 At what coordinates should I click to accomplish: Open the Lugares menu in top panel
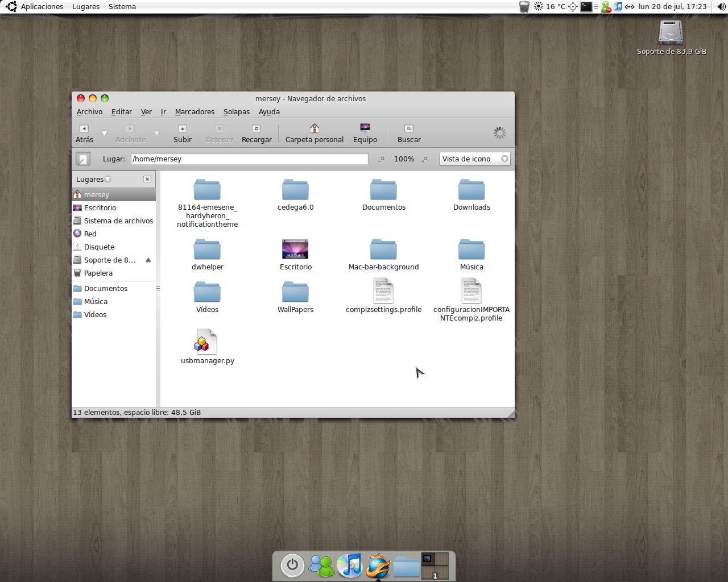[86, 7]
